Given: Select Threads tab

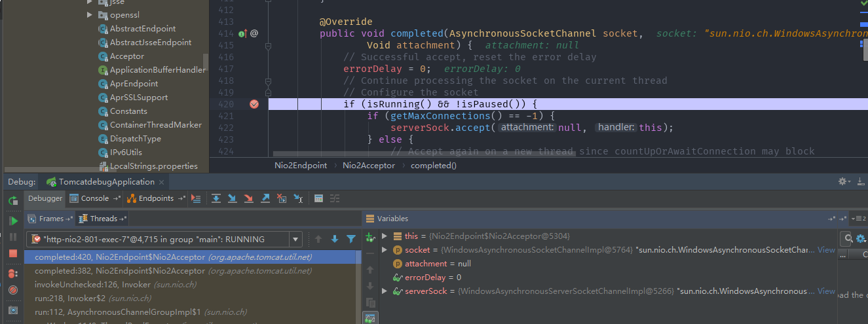Looking at the screenshot, I should coord(104,219).
